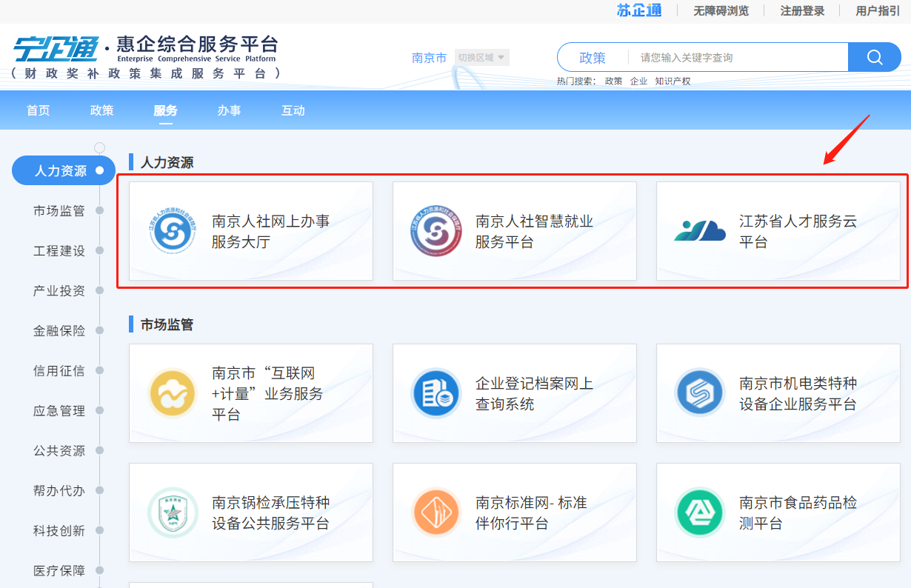Viewport: 911px width, 588px height.
Task: Open 南京锅检承压特种设备公共服务平台 card title
Action: pyautogui.click(x=271, y=512)
